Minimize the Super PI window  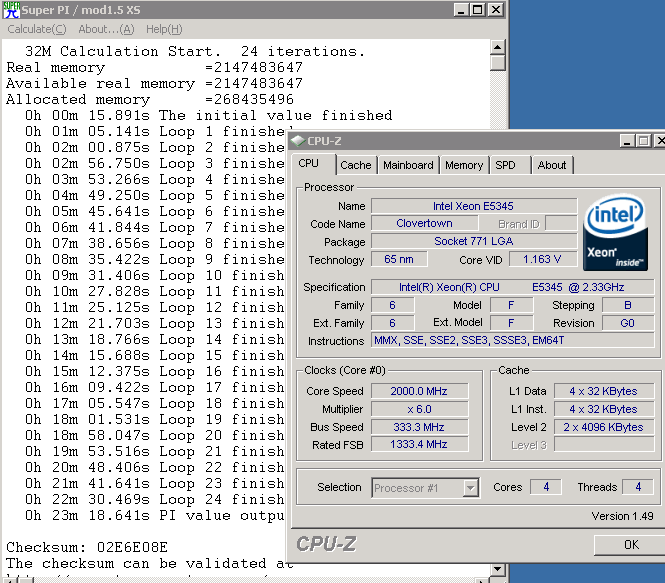click(461, 9)
